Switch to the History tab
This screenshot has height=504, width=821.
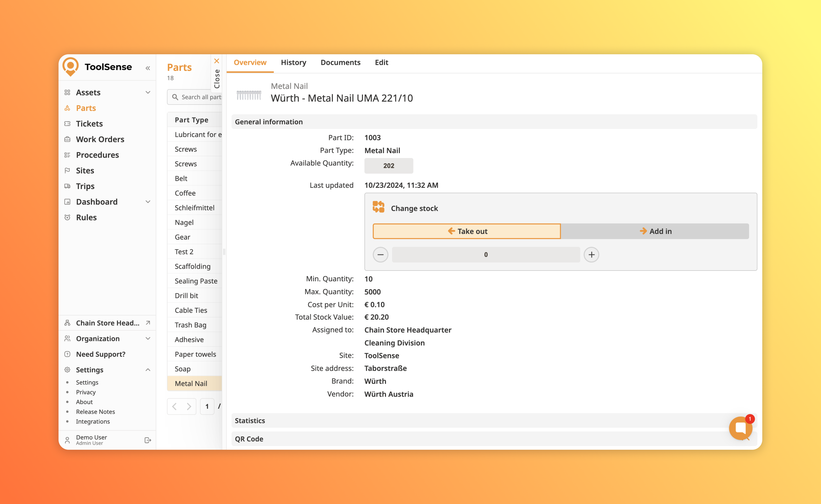(x=293, y=62)
